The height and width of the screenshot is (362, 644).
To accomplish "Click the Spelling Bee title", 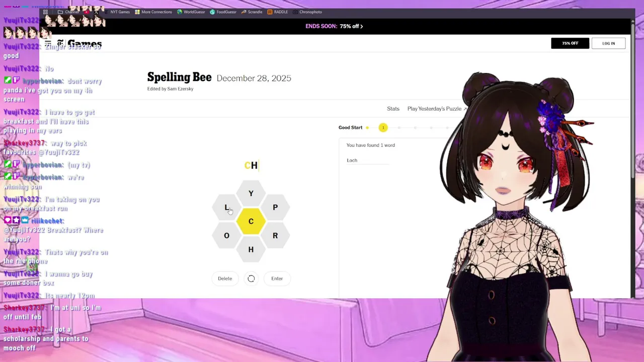I will 179,77.
